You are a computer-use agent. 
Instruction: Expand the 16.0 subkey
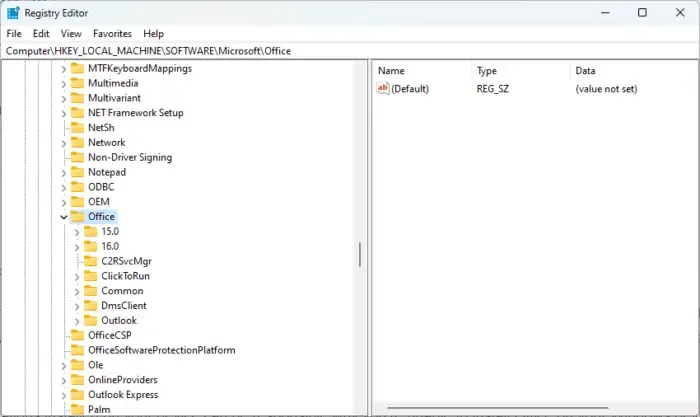point(78,246)
